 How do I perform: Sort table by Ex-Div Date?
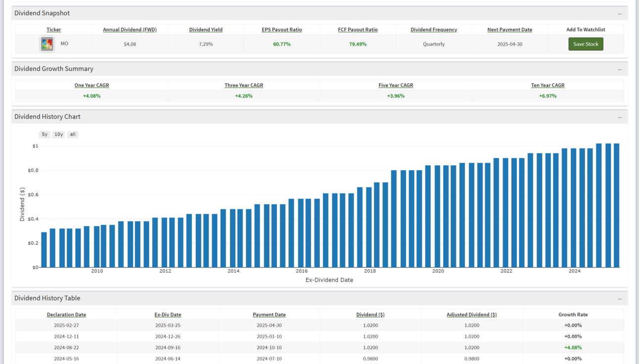168,315
